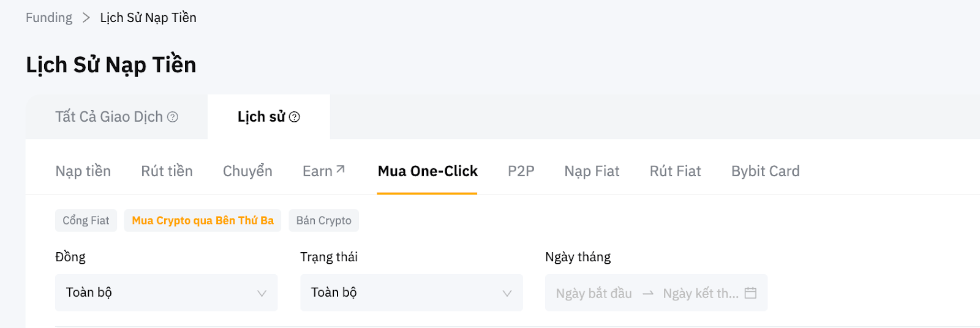Click the breadcrumb separator chevron
Image resolution: width=980 pixels, height=328 pixels.
click(x=86, y=18)
